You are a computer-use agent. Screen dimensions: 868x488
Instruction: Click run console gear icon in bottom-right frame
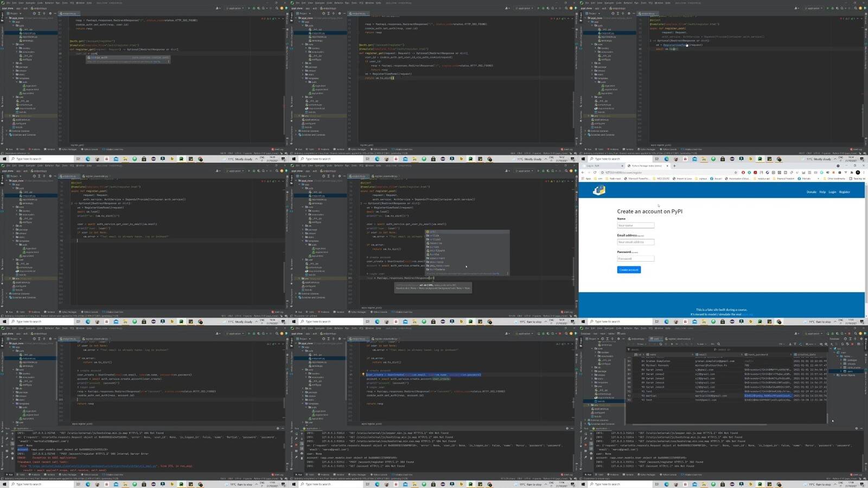[x=856, y=428]
